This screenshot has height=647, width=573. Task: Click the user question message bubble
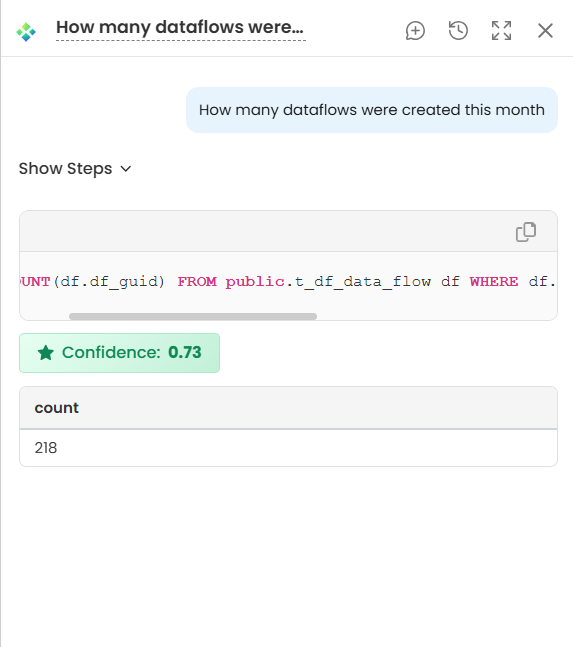372,110
